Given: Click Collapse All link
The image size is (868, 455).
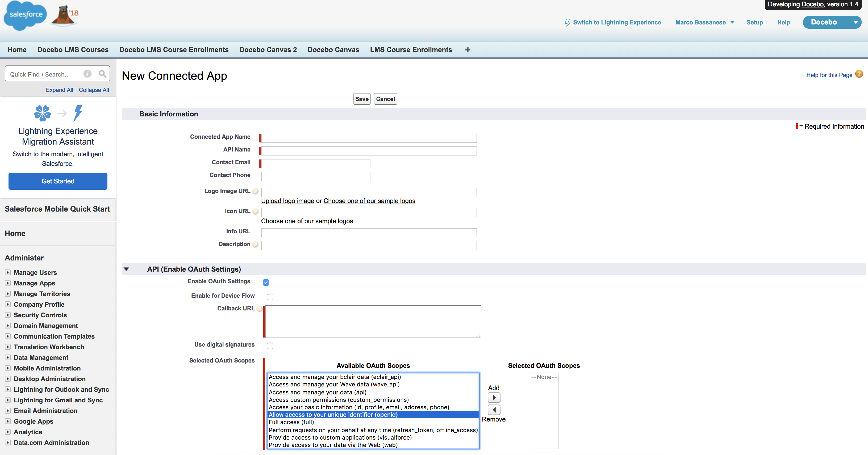Looking at the screenshot, I should [94, 90].
